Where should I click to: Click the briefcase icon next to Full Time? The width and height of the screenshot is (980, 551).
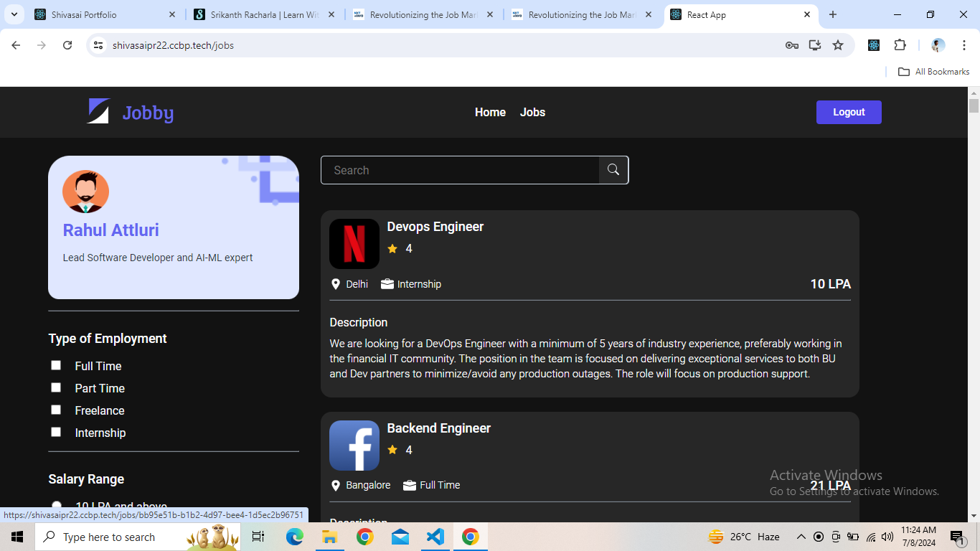(x=410, y=486)
